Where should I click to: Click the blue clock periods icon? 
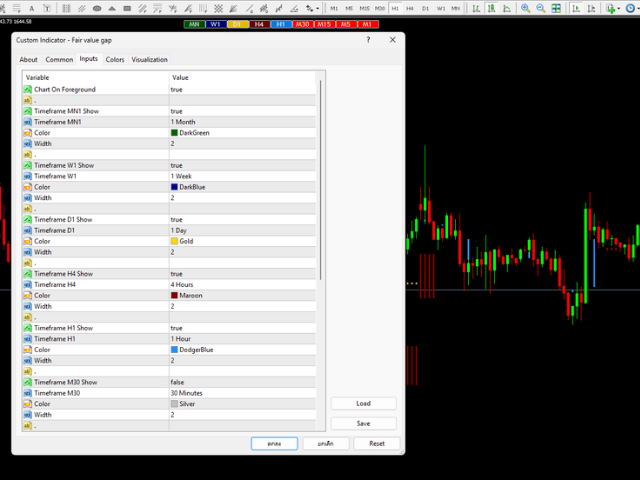point(630,9)
